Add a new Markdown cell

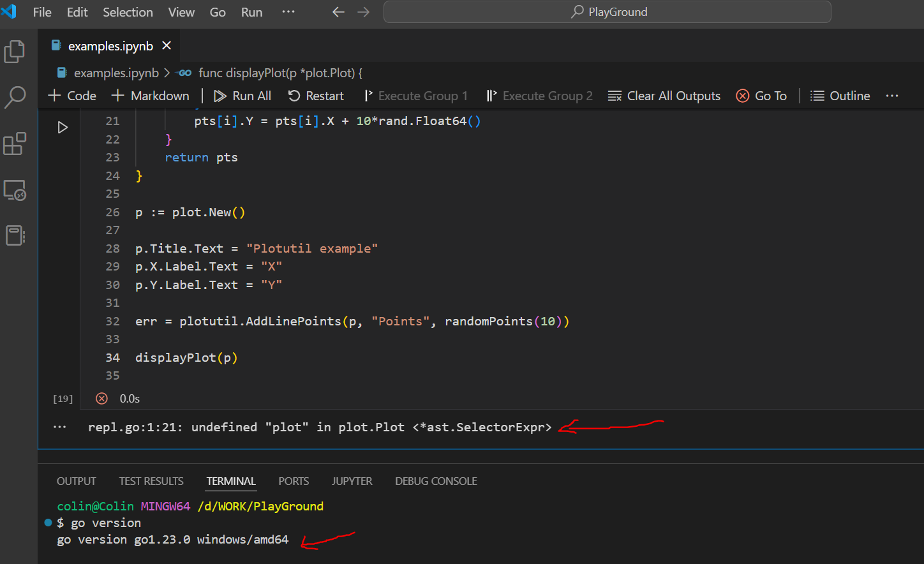click(x=151, y=96)
